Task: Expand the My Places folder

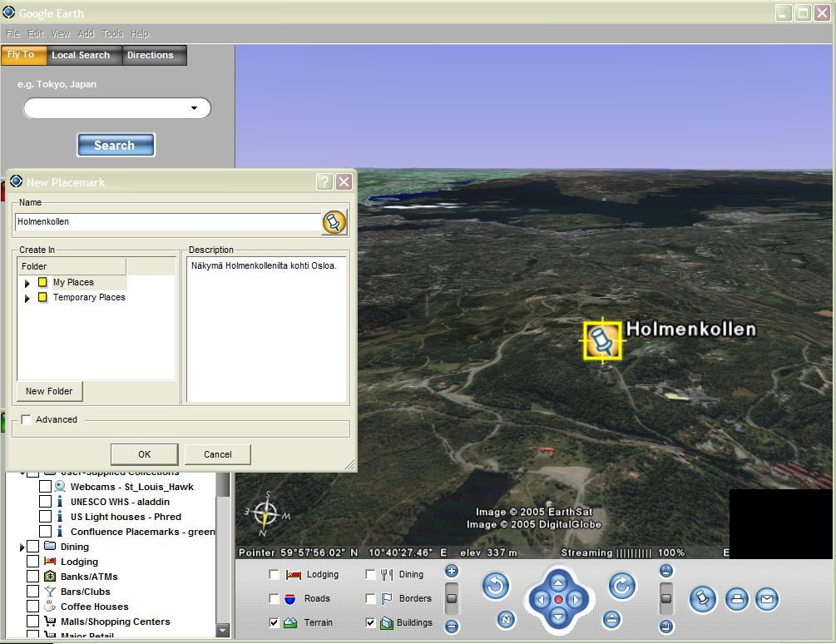Action: tap(27, 283)
